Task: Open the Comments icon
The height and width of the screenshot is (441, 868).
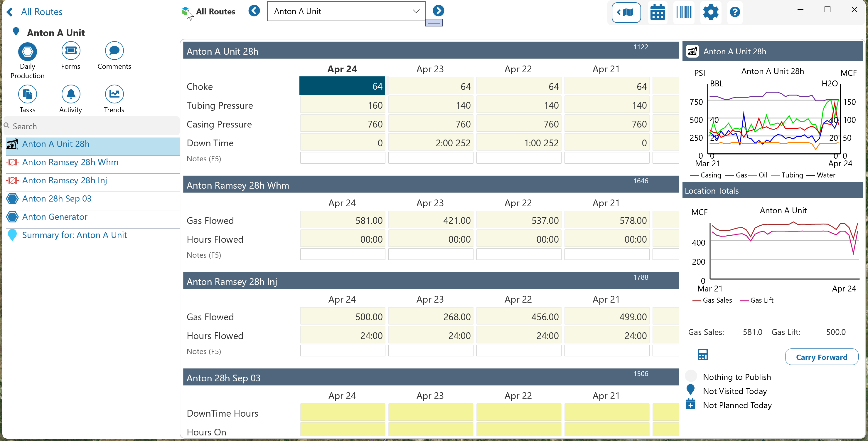Action: pyautogui.click(x=114, y=51)
